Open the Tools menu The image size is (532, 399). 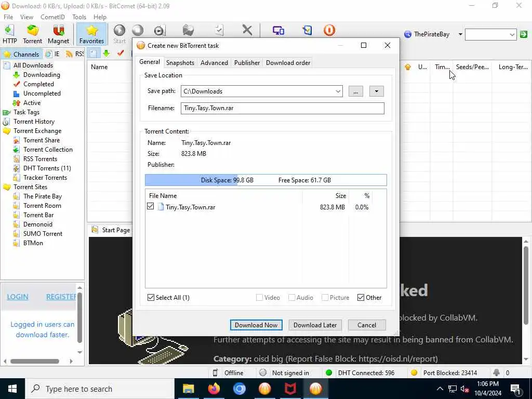[x=79, y=17]
